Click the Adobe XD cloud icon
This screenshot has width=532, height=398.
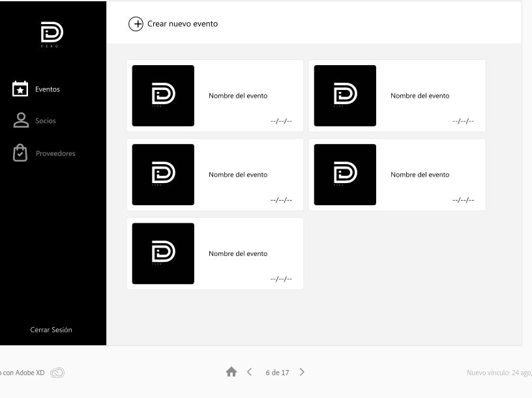[x=57, y=373]
